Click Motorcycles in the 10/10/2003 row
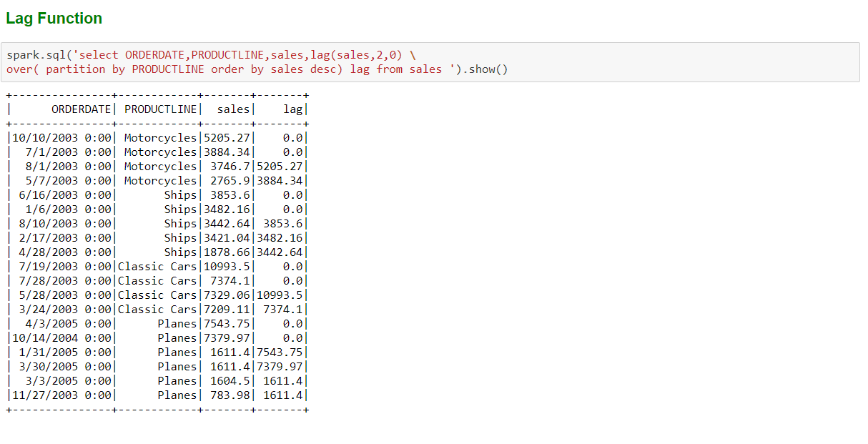 [x=160, y=138]
